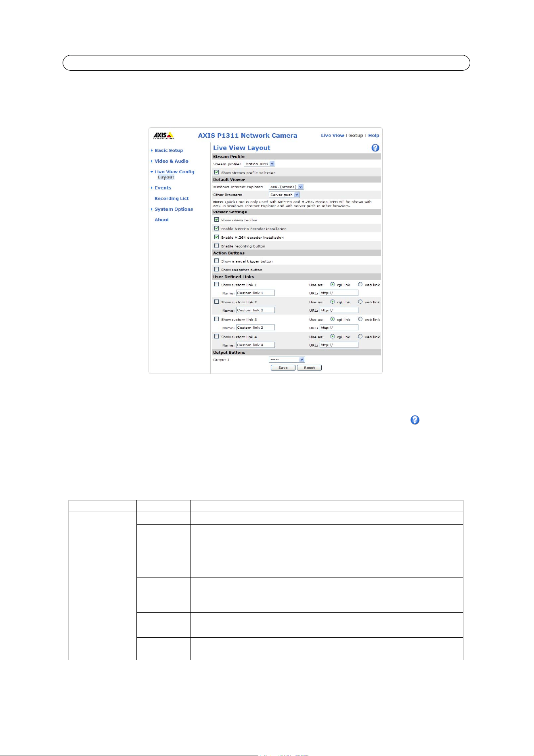Select Layout under Live View Config
Screen dimensions: 534x756
click(166, 177)
